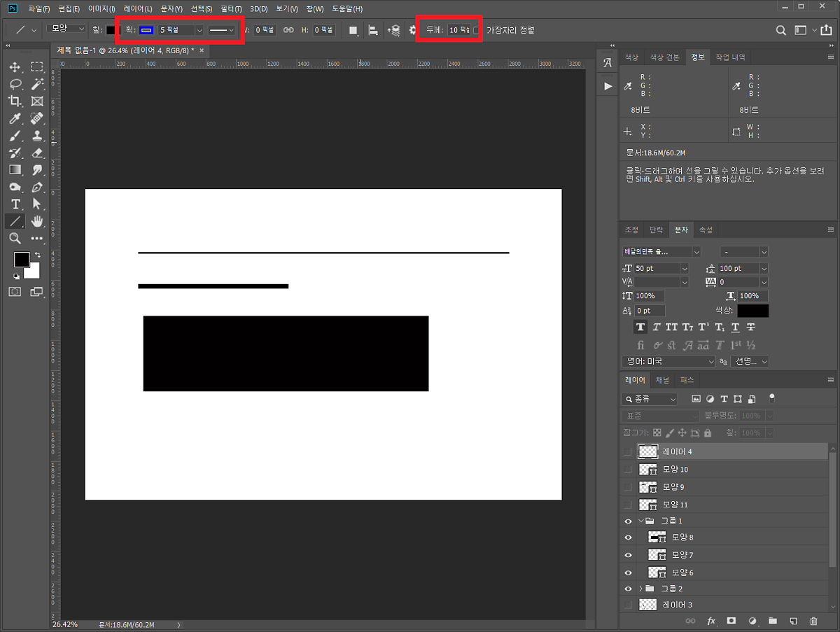Show the 모양 10 layer

pos(628,469)
